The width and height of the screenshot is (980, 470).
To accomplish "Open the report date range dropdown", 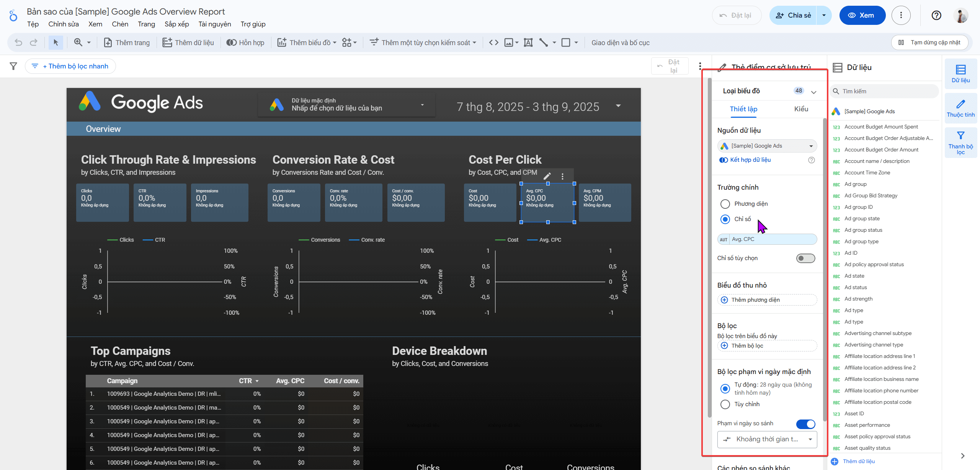I will [618, 106].
